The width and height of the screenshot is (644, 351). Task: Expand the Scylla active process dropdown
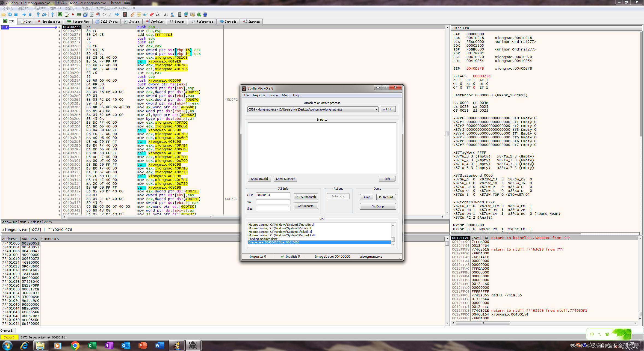(376, 109)
